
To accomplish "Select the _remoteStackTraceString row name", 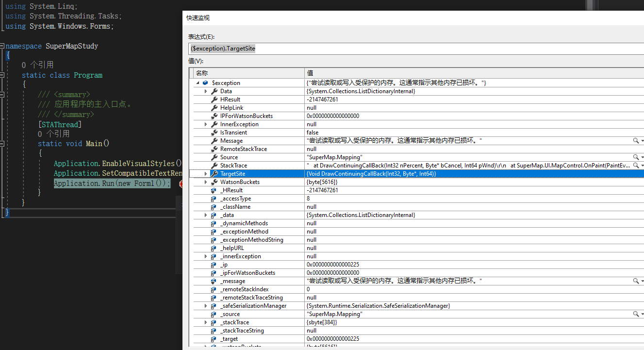I will coord(251,298).
